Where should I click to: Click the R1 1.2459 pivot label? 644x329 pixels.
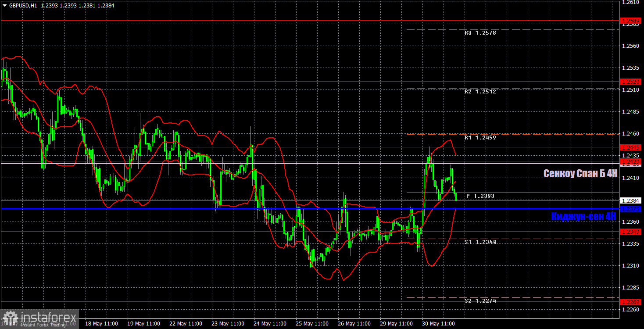(x=480, y=138)
